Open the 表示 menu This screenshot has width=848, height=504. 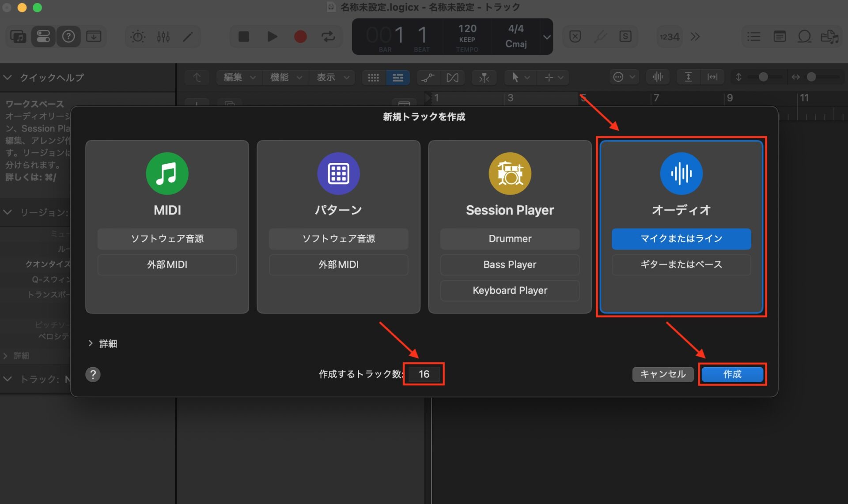(333, 77)
